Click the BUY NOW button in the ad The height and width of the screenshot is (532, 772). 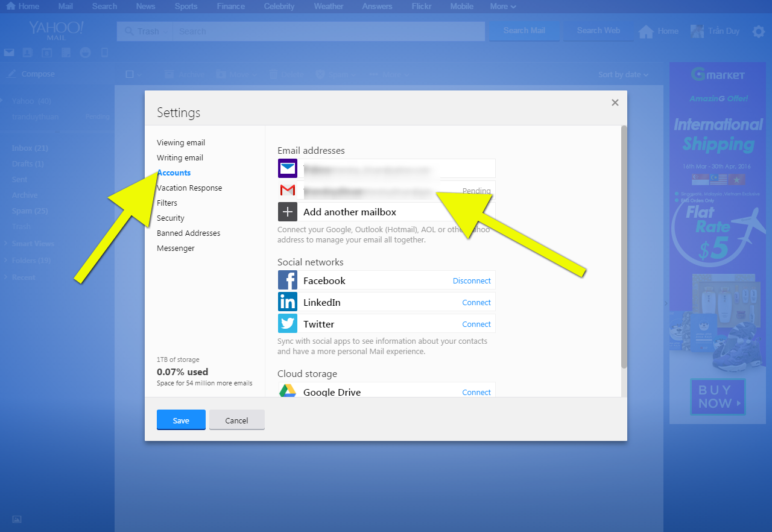(718, 397)
